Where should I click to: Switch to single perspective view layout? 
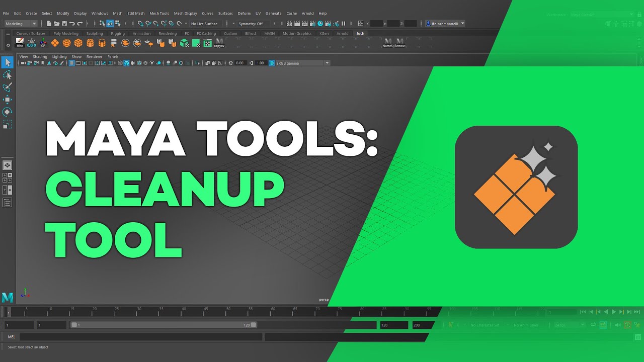point(8,165)
